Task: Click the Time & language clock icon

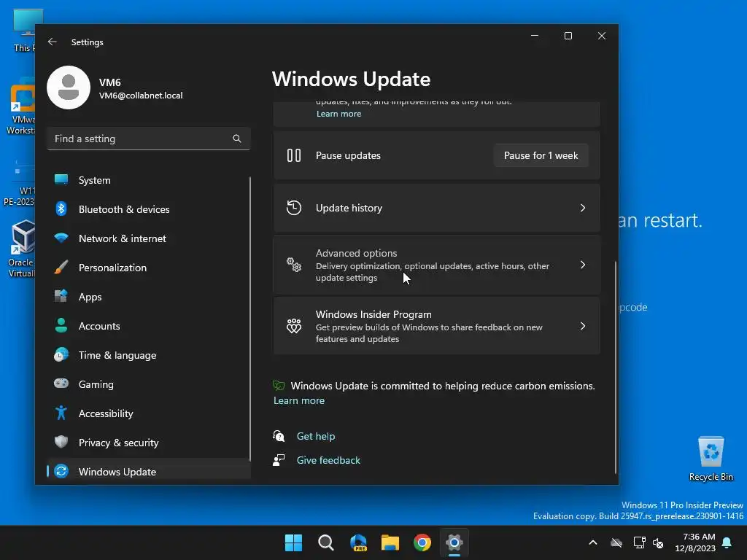Action: click(x=61, y=355)
